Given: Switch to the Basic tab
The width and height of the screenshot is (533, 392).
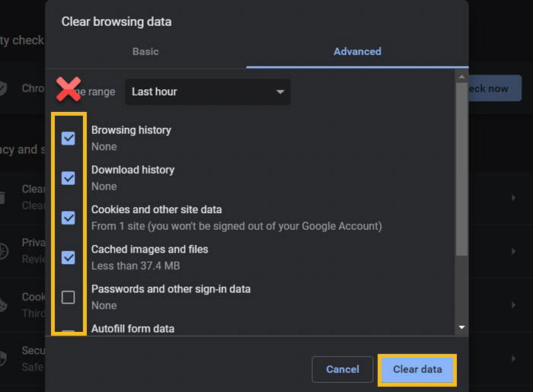Looking at the screenshot, I should (145, 52).
